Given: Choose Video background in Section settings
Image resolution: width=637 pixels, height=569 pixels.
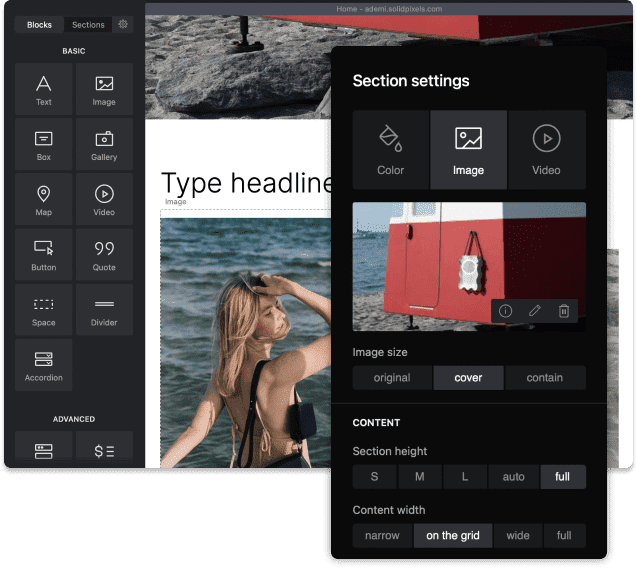Looking at the screenshot, I should (546, 149).
